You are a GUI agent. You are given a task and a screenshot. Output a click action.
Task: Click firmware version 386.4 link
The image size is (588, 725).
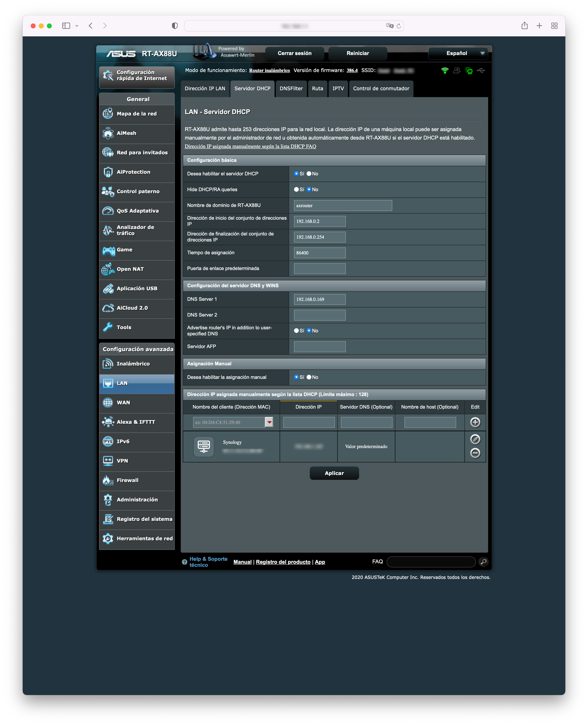[352, 71]
